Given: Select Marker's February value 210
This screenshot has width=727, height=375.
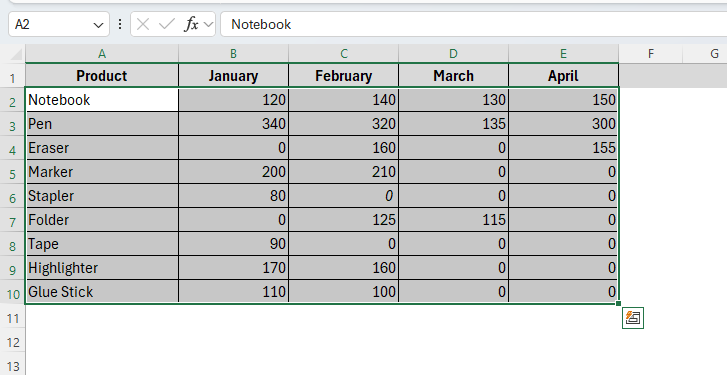Looking at the screenshot, I should (x=344, y=172).
